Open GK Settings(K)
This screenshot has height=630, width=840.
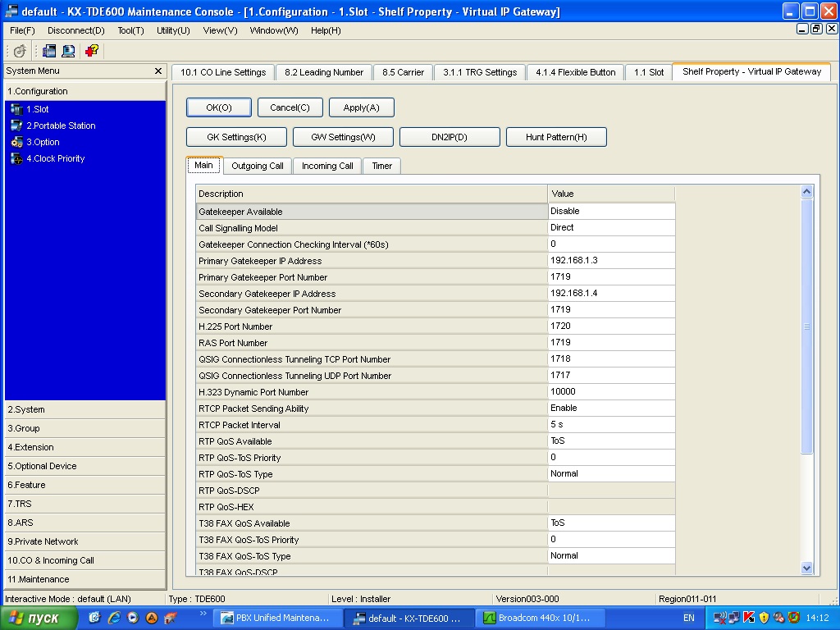(236, 137)
